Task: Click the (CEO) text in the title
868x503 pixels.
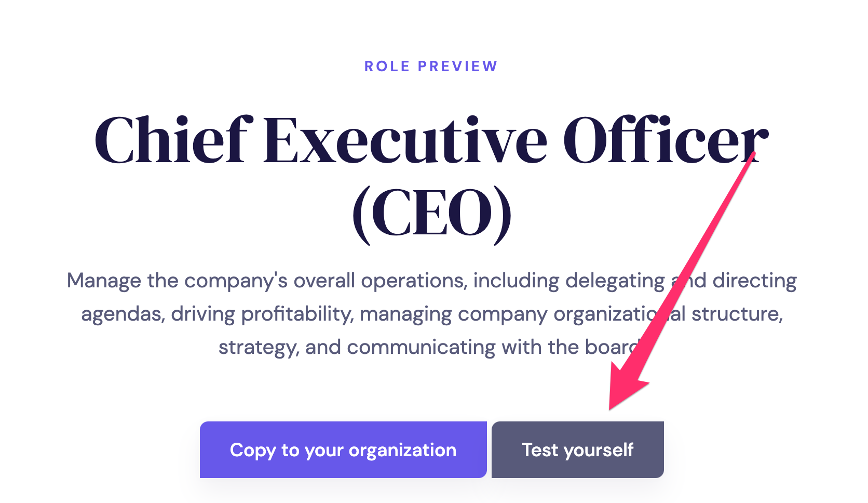Action: (x=431, y=214)
